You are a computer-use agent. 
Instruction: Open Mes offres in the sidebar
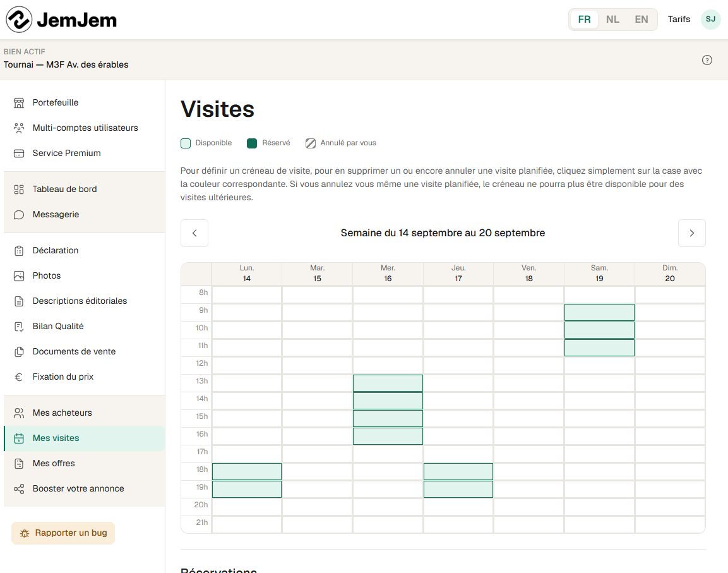pos(84,464)
